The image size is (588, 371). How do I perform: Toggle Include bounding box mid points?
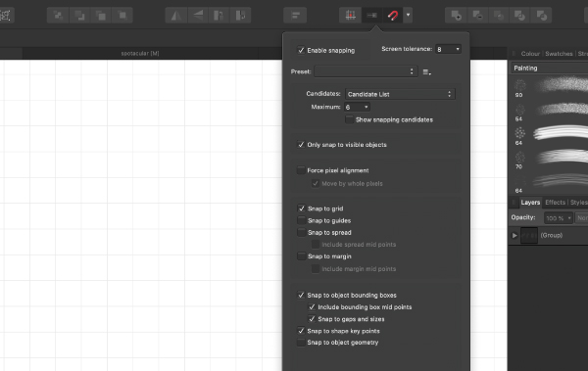[x=312, y=307]
